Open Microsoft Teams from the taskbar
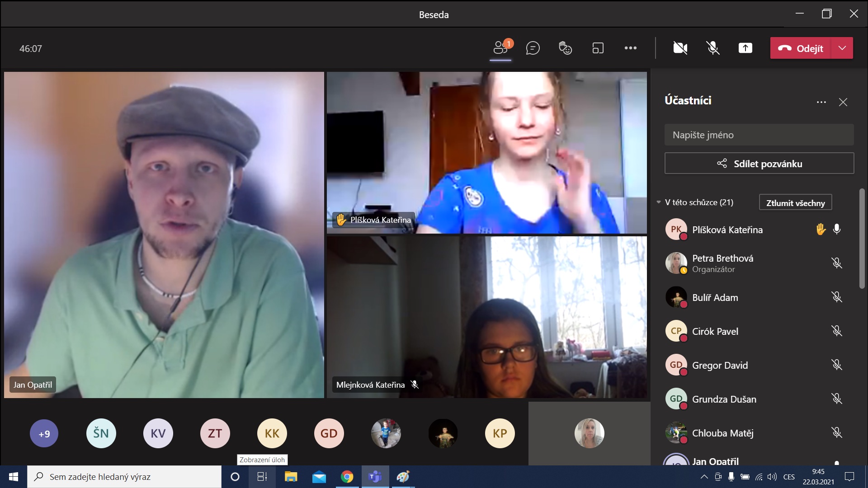 point(375,477)
